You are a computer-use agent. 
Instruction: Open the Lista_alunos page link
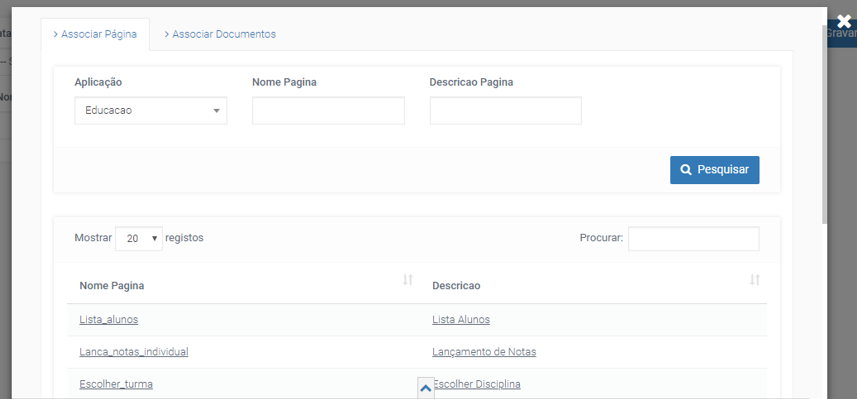(x=109, y=319)
